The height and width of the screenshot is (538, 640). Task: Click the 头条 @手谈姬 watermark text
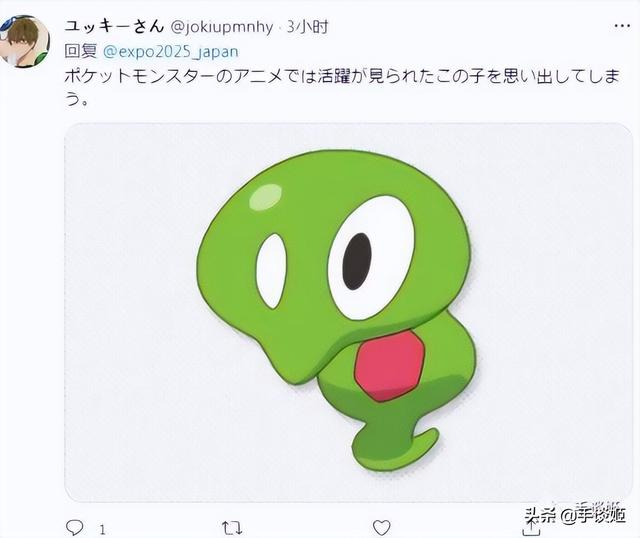coord(576,515)
